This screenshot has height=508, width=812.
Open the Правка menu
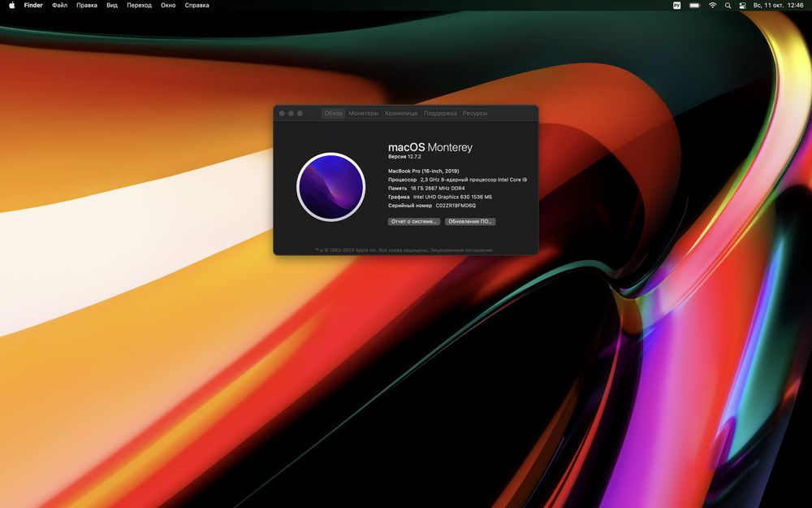point(87,5)
